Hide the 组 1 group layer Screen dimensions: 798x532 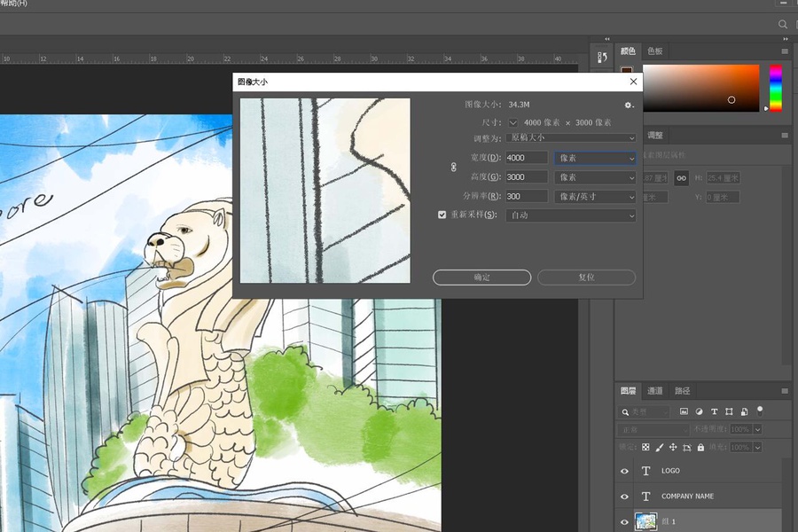[x=624, y=522]
